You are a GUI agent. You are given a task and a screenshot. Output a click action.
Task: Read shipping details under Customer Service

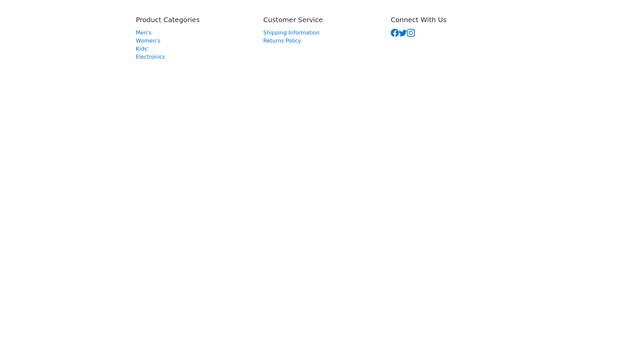tap(291, 33)
